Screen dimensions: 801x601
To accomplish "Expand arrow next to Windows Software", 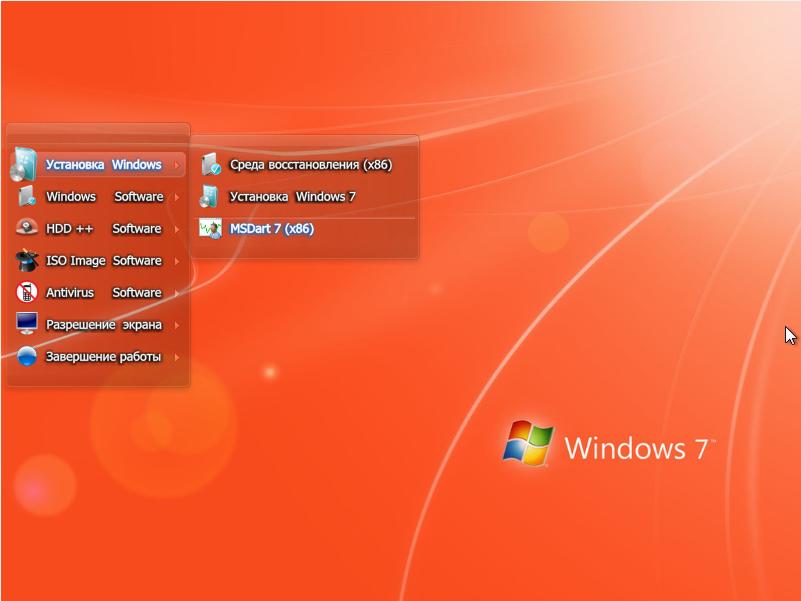I will point(177,197).
